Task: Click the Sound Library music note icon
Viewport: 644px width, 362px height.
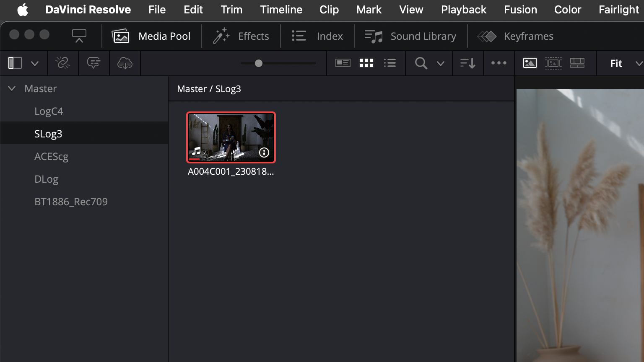Action: click(374, 36)
